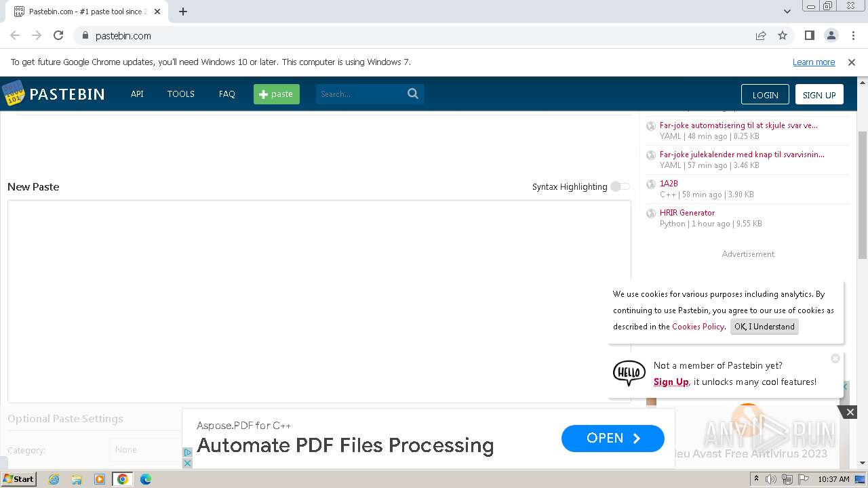Click the Aspose.PDF ad headline

point(345,445)
